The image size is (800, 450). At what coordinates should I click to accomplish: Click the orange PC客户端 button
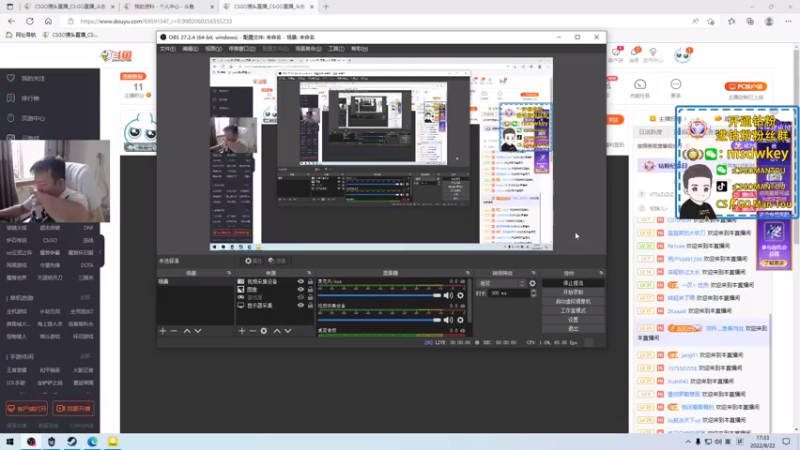click(x=746, y=87)
